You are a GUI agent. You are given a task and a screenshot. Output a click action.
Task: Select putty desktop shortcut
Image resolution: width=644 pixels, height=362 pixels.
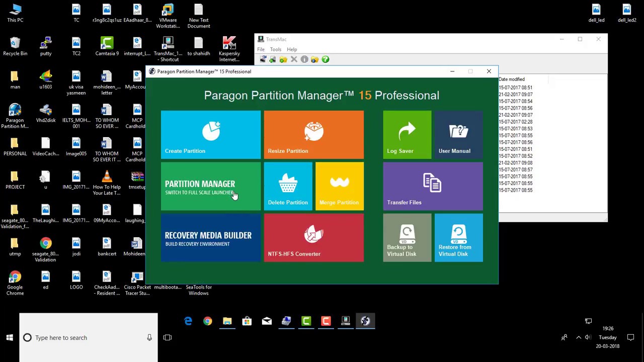coord(46,47)
